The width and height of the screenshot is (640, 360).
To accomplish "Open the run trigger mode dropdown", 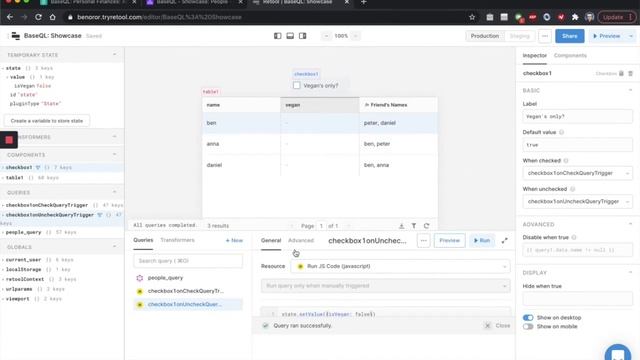I will tap(386, 286).
